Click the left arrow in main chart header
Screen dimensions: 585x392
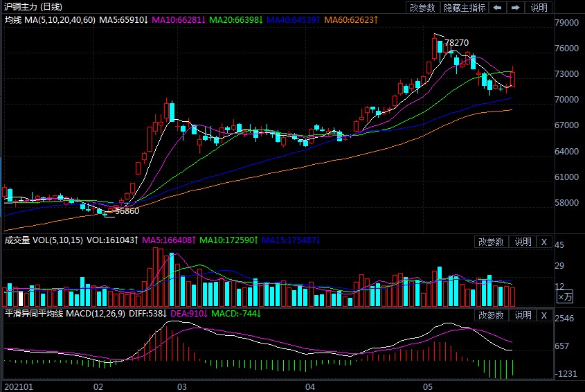(498, 8)
